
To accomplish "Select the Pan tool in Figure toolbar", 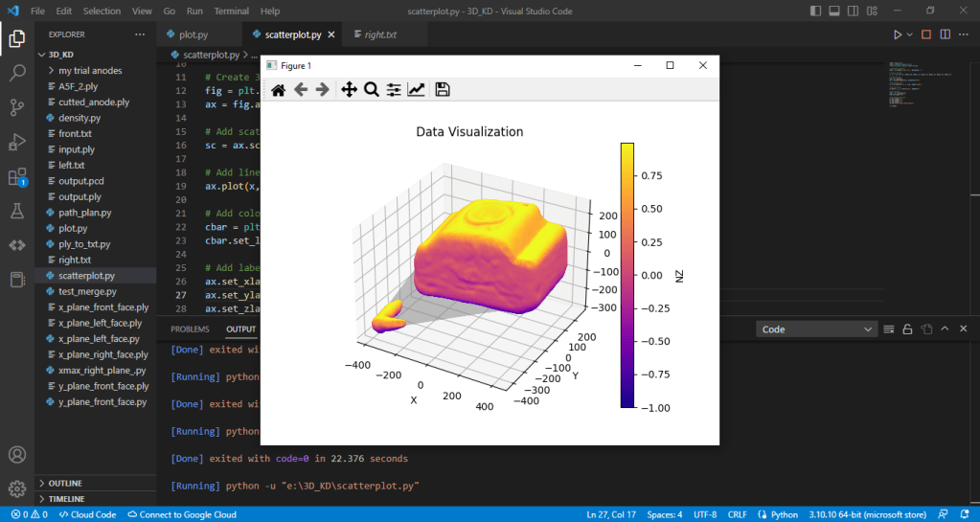I will tap(349, 90).
